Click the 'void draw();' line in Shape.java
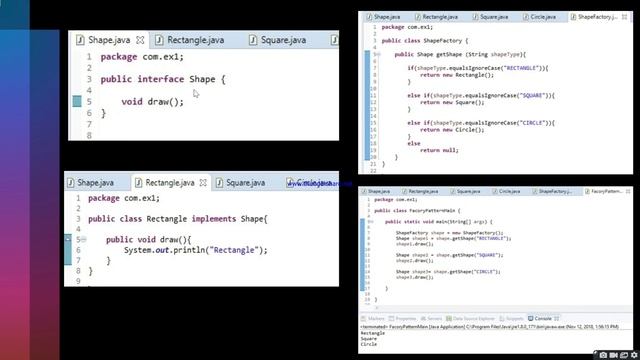 [x=152, y=102]
